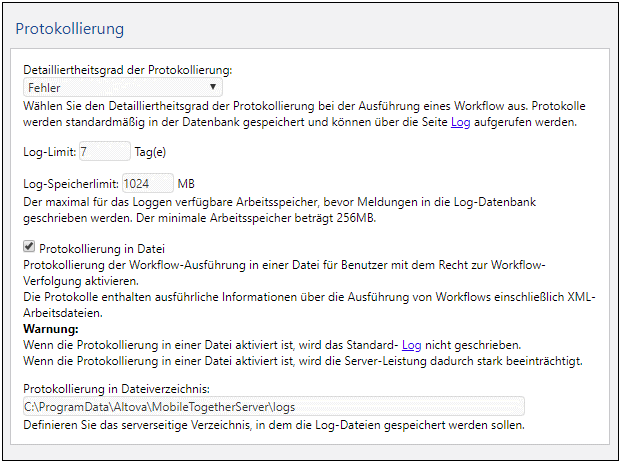Toggle the Protokollierung in Datei checkbox

tap(30, 247)
